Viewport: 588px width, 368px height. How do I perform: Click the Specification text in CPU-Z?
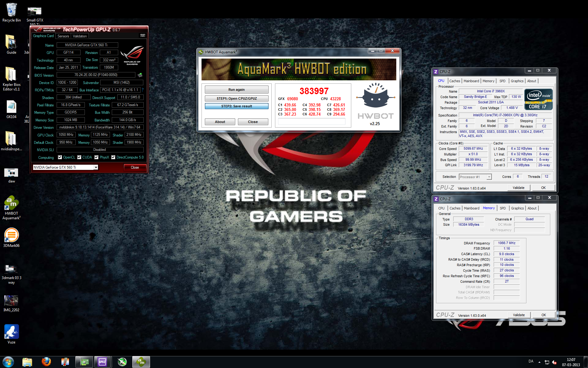[x=505, y=115]
